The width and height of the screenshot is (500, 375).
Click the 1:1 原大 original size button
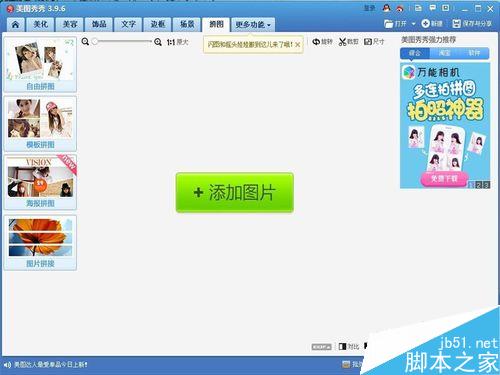pyautogui.click(x=178, y=42)
